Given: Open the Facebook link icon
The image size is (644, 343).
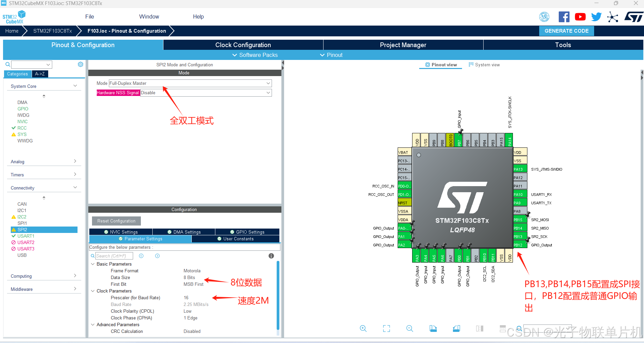Looking at the screenshot, I should (564, 17).
